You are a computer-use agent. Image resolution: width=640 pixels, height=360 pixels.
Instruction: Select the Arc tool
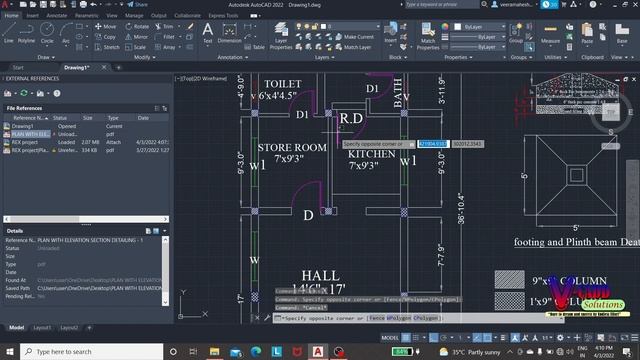[x=66, y=33]
